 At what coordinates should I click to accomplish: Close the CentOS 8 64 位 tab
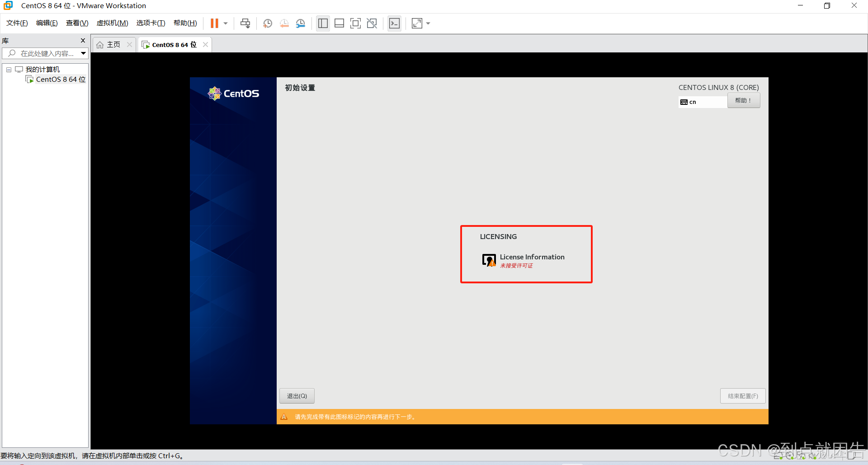pyautogui.click(x=206, y=44)
